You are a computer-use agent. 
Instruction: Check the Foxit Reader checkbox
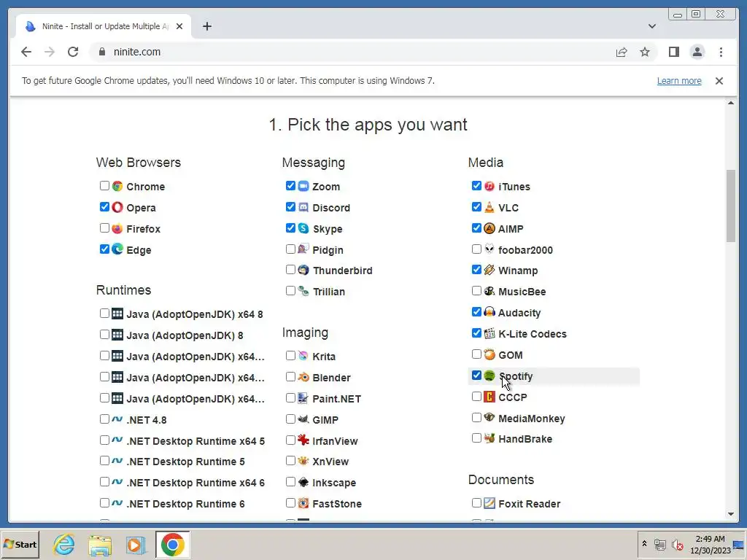click(476, 503)
